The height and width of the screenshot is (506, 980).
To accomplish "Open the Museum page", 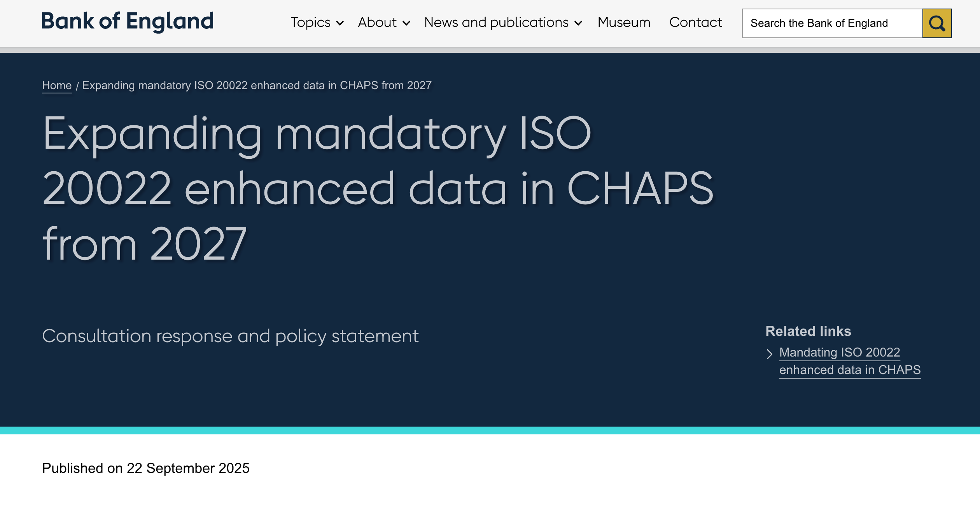I will 624,23.
